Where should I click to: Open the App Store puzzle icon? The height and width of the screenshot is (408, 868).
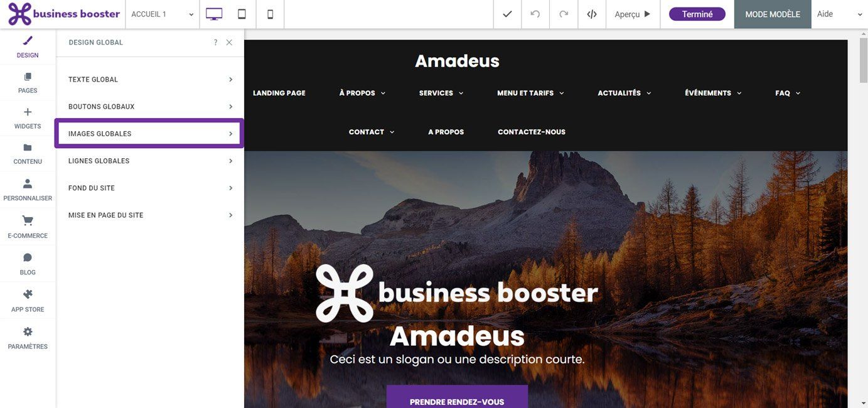28,294
